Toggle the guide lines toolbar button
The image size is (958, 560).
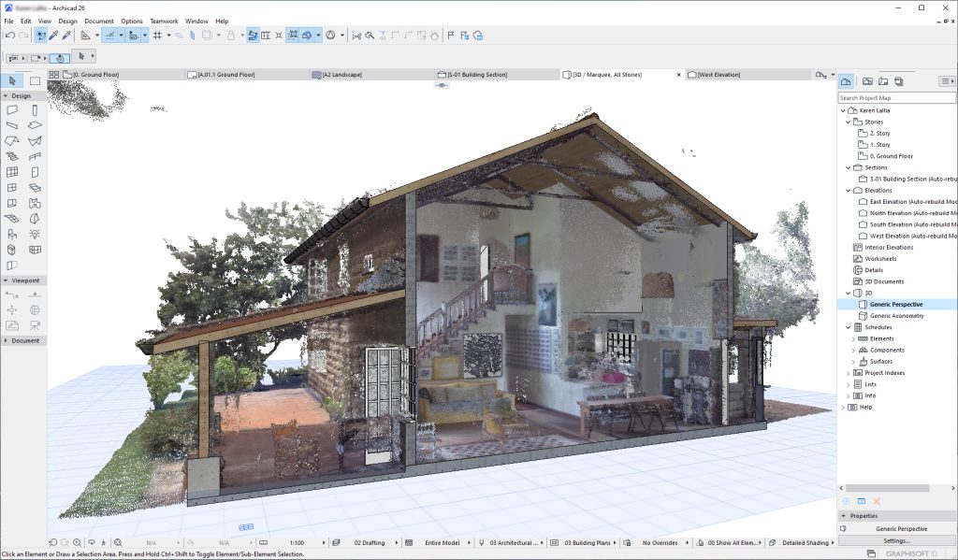tap(110, 36)
